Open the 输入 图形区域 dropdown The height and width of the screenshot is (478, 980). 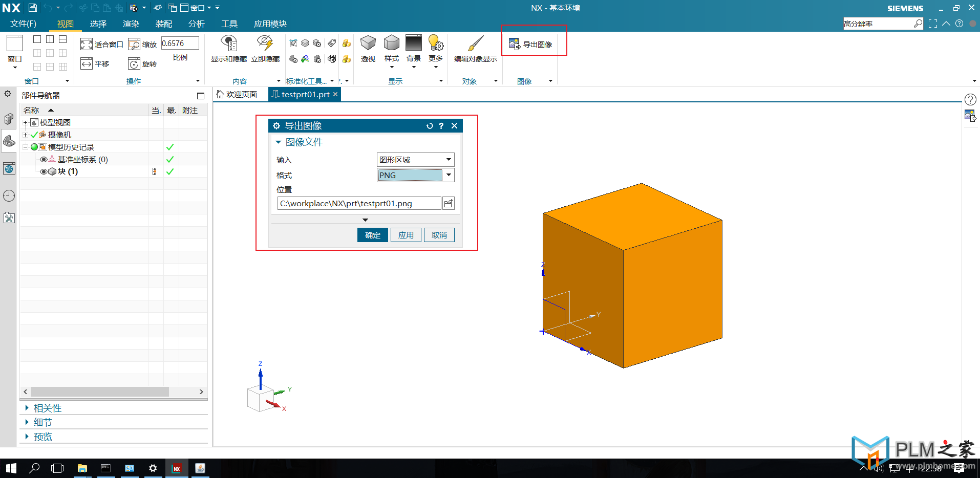click(x=415, y=160)
